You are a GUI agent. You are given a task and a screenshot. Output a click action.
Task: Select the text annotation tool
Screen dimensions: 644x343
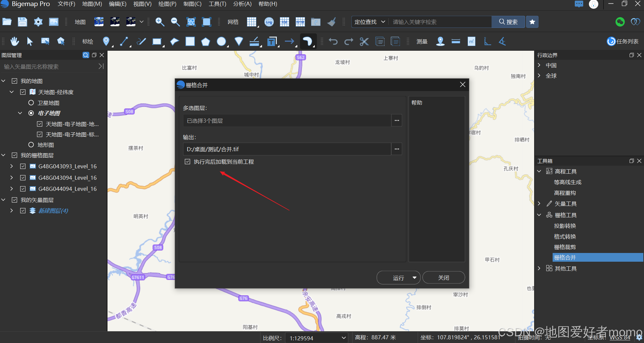(x=272, y=41)
